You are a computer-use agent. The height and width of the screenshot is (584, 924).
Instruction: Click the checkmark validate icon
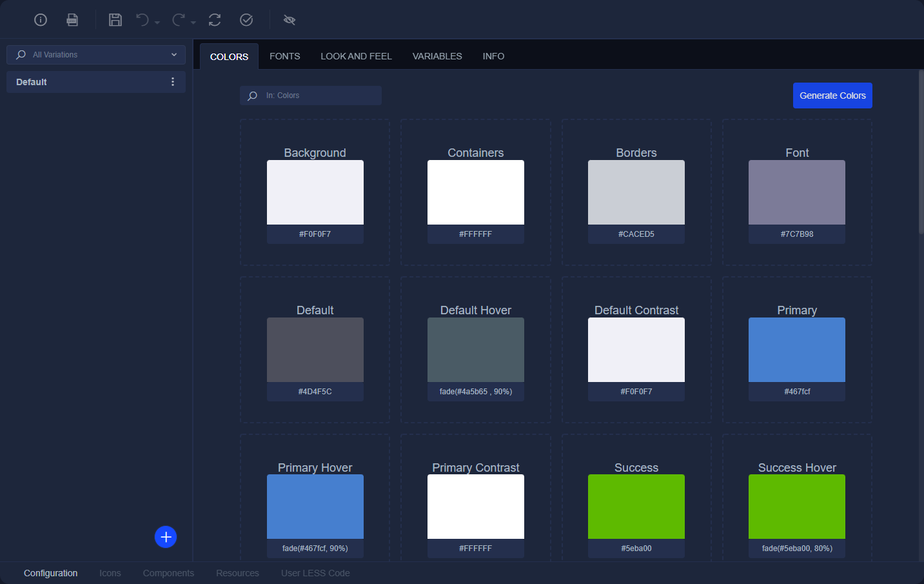pyautogui.click(x=246, y=20)
